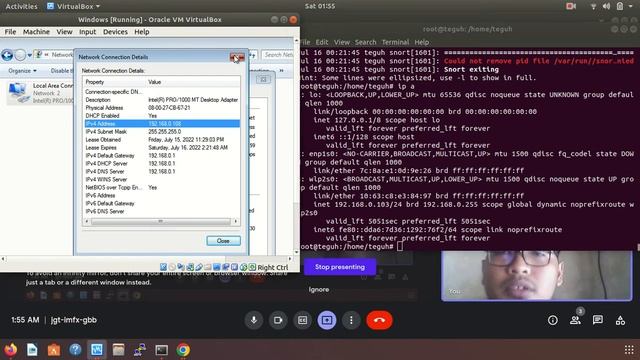Select Local Area Connection adapter
The height and width of the screenshot is (360, 640).
41,93
